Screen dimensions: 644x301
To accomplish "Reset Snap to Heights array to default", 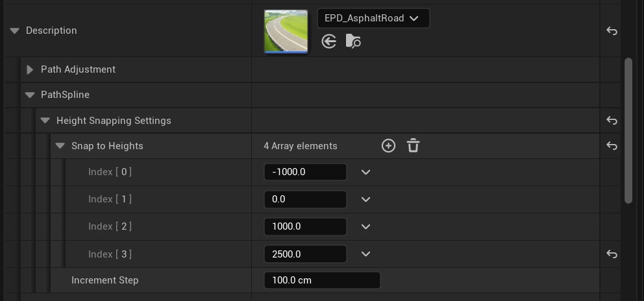I will coord(612,146).
